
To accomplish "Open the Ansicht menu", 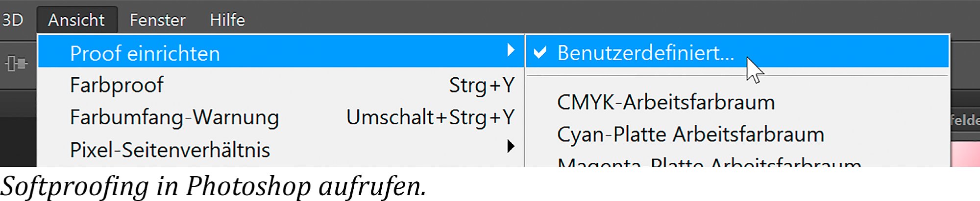I will (76, 20).
